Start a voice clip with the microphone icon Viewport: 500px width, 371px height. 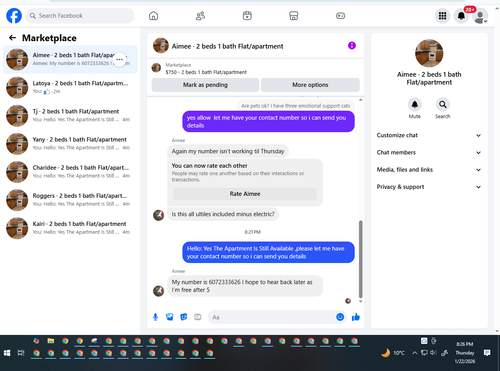coord(155,317)
